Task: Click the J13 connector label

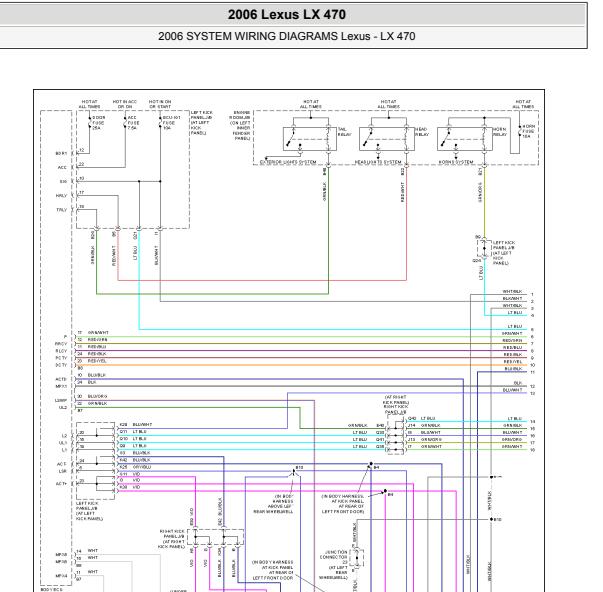Action: click(411, 439)
